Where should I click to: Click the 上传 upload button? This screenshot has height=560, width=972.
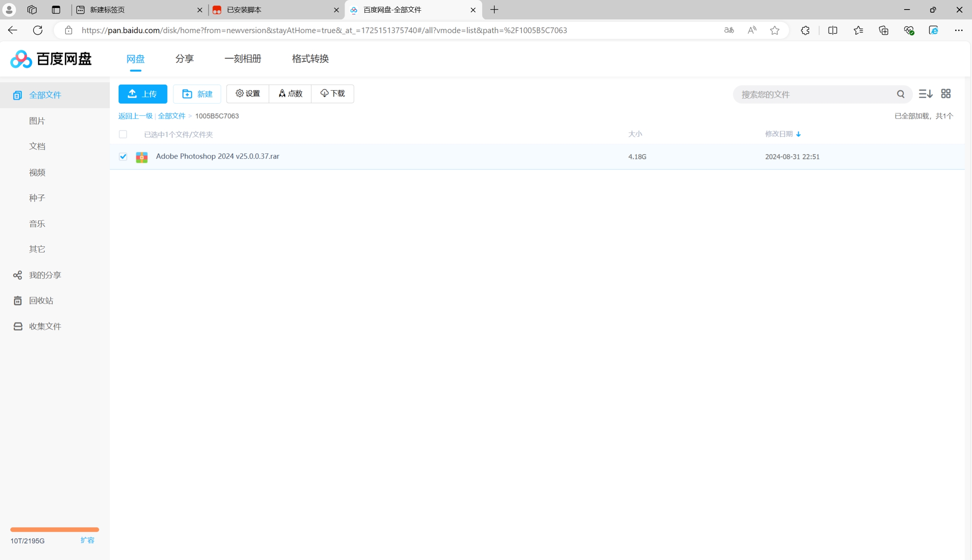click(143, 94)
